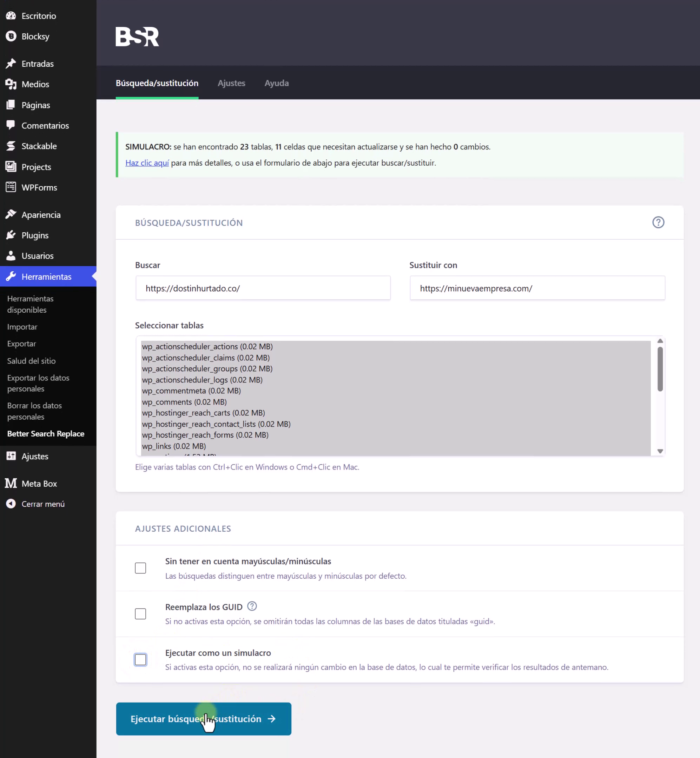Click the Stackable icon in sidebar
The image size is (700, 758).
(x=11, y=146)
